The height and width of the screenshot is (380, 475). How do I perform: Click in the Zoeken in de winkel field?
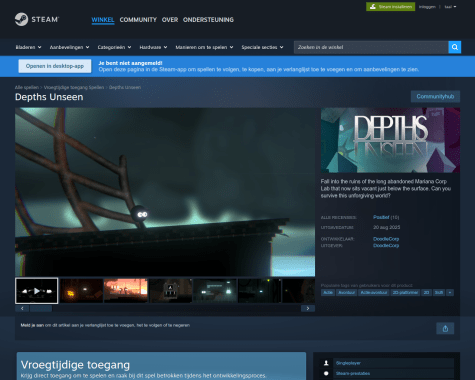371,47
